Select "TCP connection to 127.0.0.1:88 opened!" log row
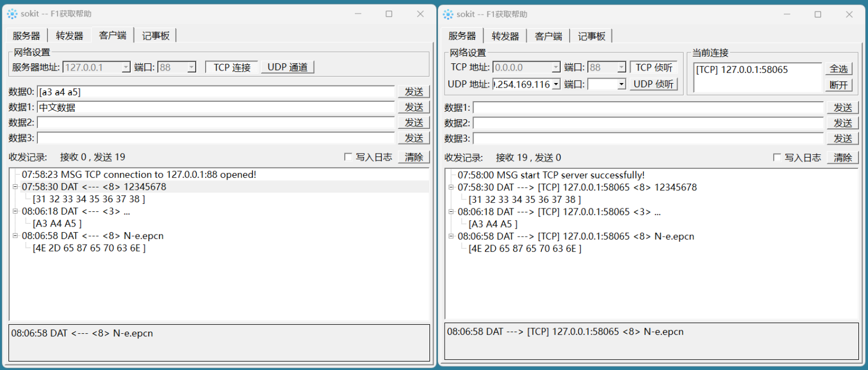Image resolution: width=868 pixels, height=370 pixels. tap(139, 175)
